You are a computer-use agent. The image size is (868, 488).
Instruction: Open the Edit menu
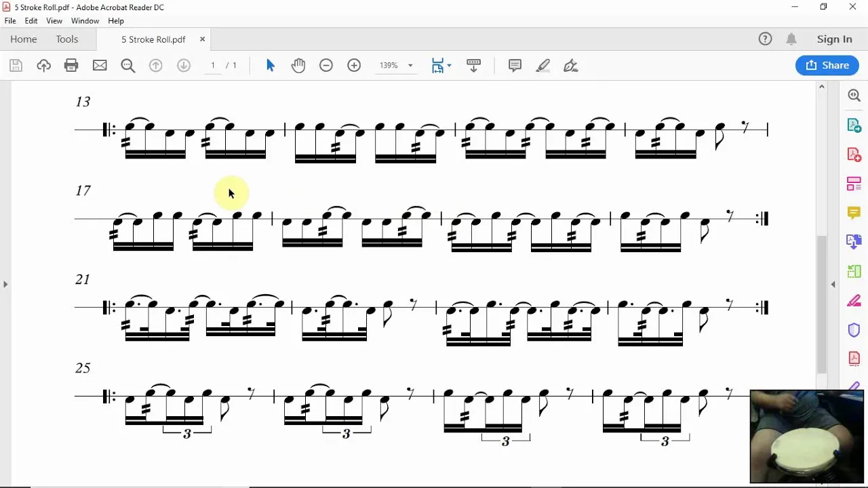[31, 21]
